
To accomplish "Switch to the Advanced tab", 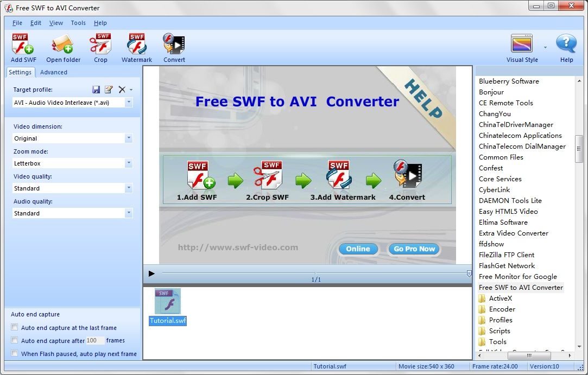I will pyautogui.click(x=54, y=72).
